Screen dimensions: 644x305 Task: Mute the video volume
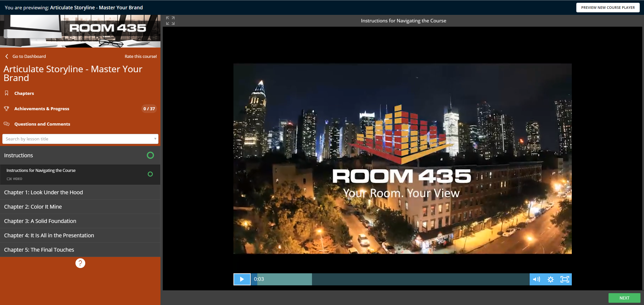tap(536, 279)
